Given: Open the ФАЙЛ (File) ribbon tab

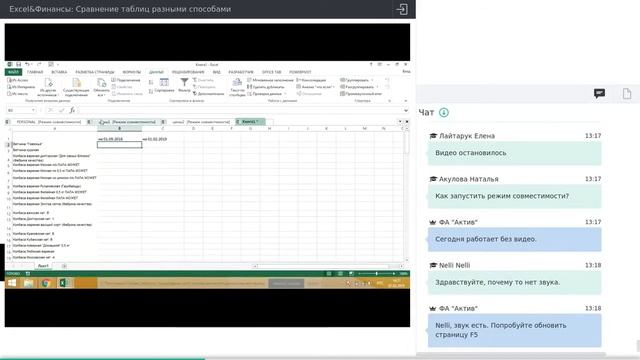Looking at the screenshot, I should tap(13, 72).
